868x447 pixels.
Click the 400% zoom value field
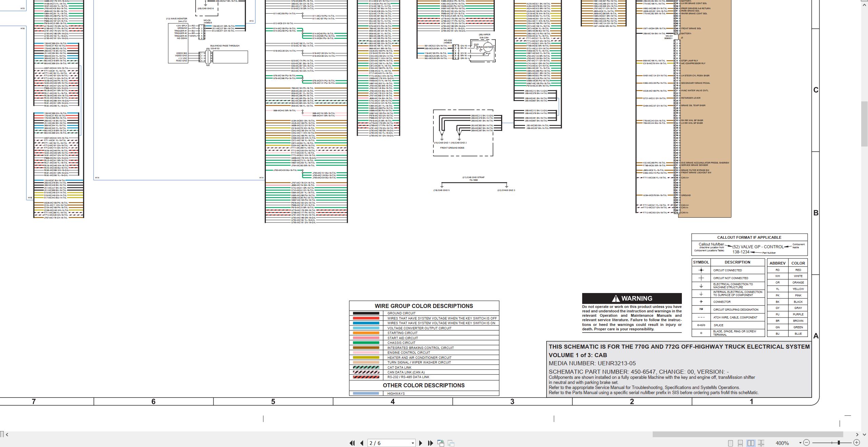coord(783,443)
